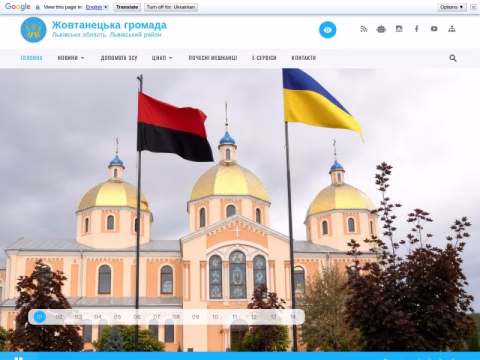Screen dimensions: 480x360
Task: Go to slide 14
Action: click(293, 317)
